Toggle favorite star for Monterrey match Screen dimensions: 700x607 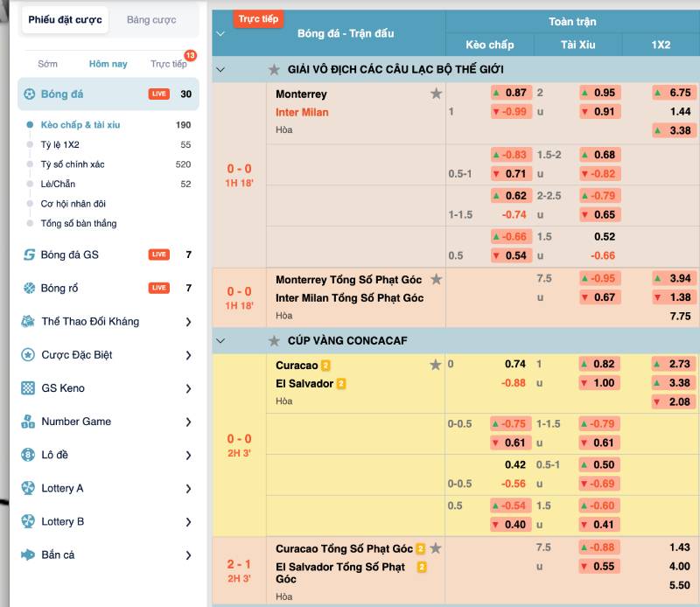[x=436, y=94]
